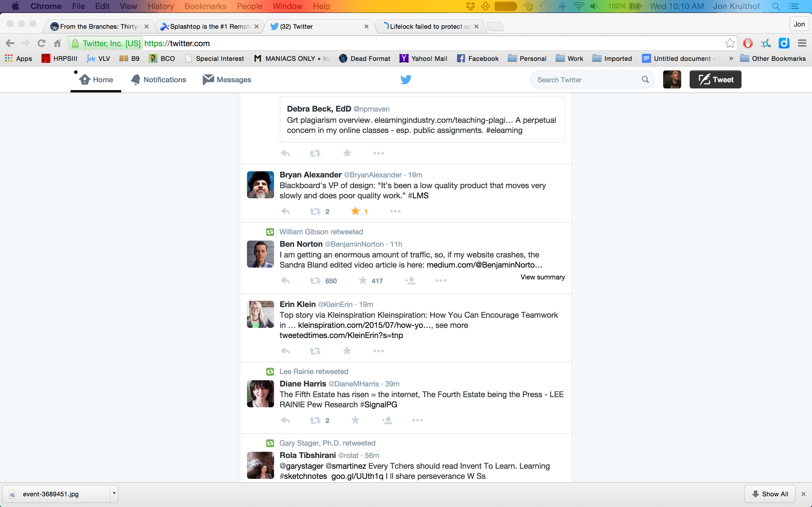The height and width of the screenshot is (507, 812).
Task: Bookmark this page with the star icon
Action: click(x=730, y=43)
